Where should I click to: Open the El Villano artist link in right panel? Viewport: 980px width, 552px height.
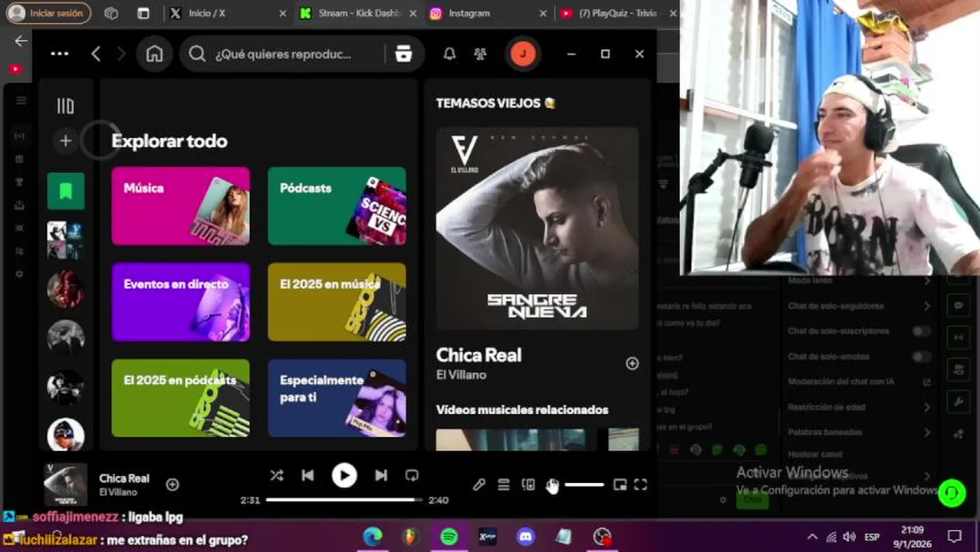462,375
